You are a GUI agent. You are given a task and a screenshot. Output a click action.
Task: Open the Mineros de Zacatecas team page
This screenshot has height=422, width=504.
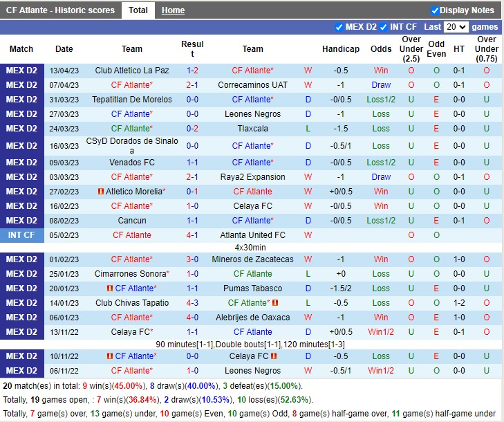coord(252,259)
